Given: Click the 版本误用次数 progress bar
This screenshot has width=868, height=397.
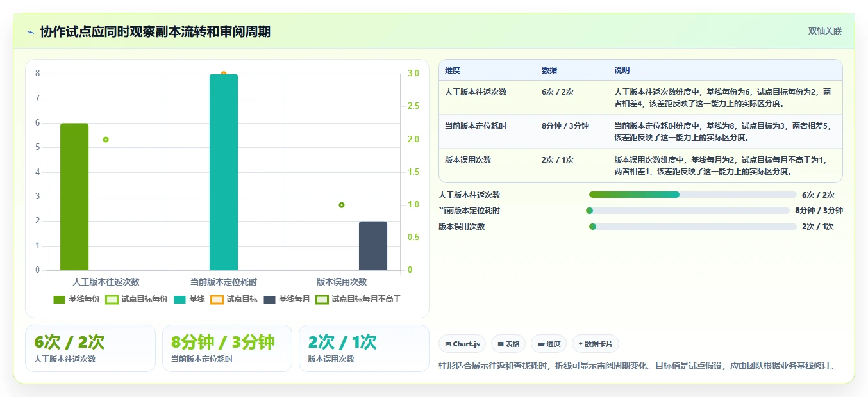Looking at the screenshot, I should pos(693,226).
